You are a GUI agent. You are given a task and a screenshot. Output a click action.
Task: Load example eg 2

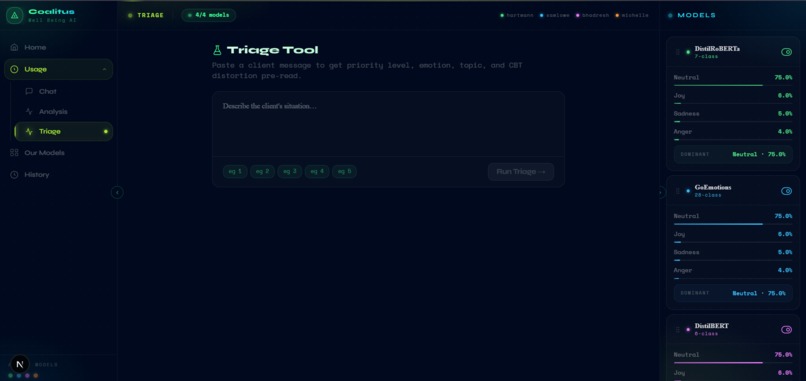pyautogui.click(x=262, y=172)
